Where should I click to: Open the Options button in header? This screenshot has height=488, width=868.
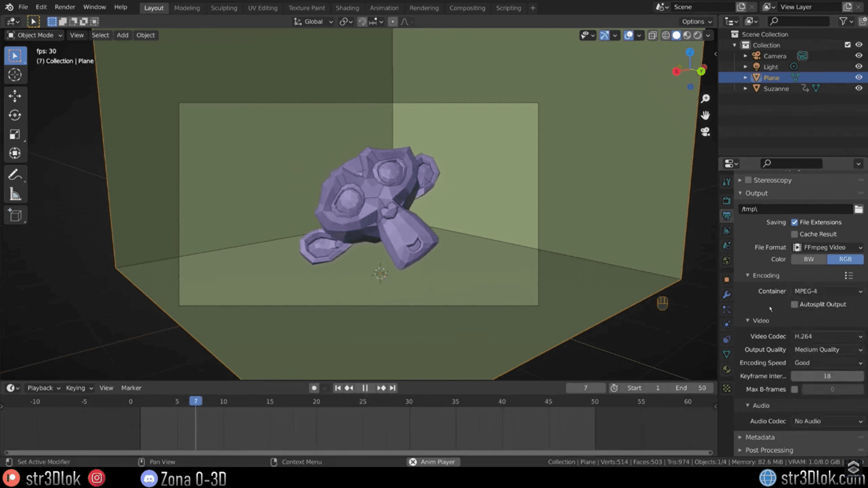tap(697, 21)
